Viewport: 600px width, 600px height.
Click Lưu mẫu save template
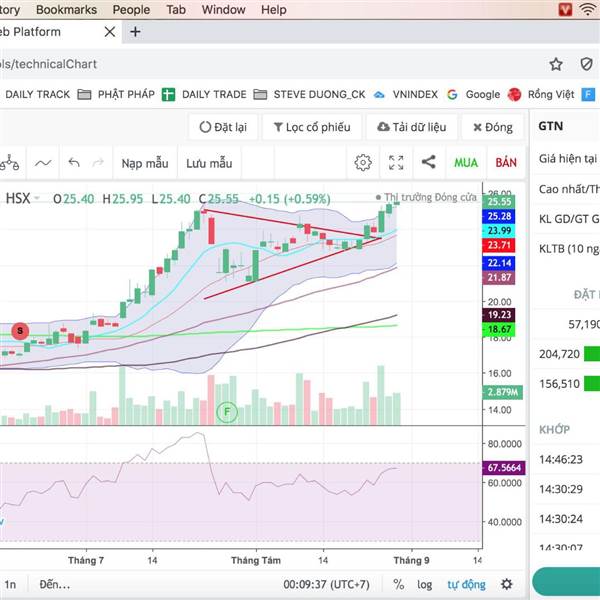click(x=209, y=163)
